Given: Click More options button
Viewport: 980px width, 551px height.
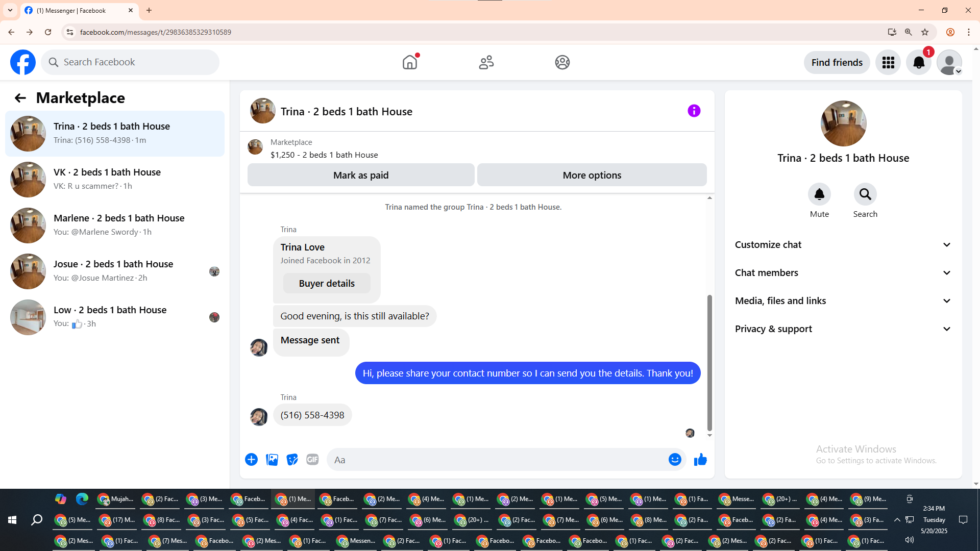Looking at the screenshot, I should pos(592,175).
